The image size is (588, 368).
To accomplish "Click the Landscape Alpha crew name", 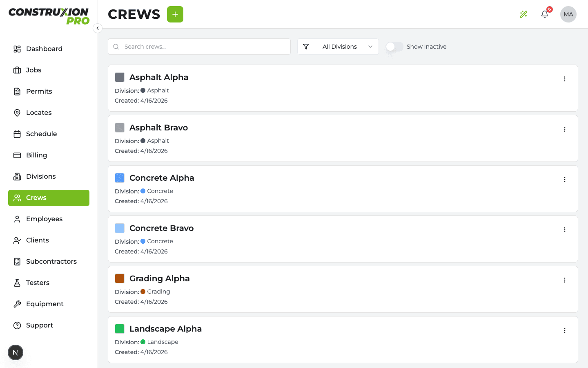I will pyautogui.click(x=165, y=329).
